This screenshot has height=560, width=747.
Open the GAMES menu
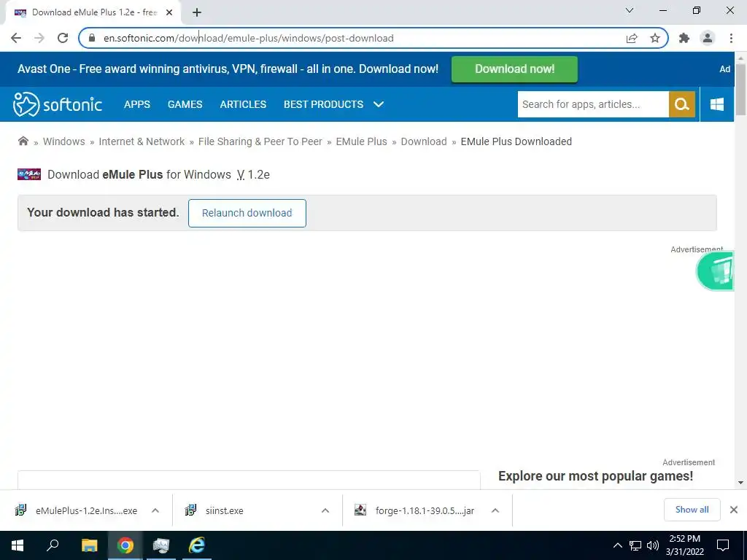coord(185,104)
